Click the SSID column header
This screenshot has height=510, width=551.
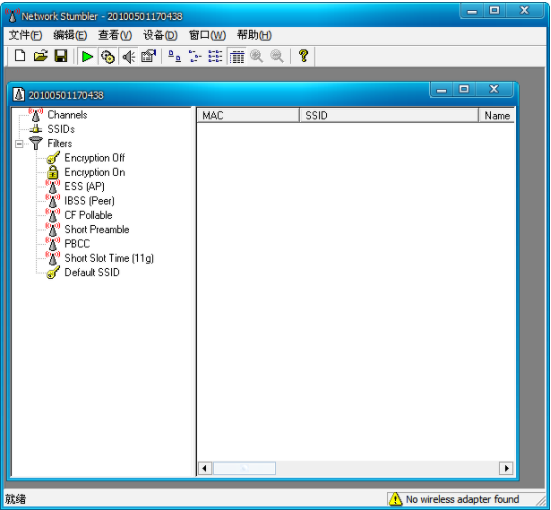pyautogui.click(x=389, y=115)
